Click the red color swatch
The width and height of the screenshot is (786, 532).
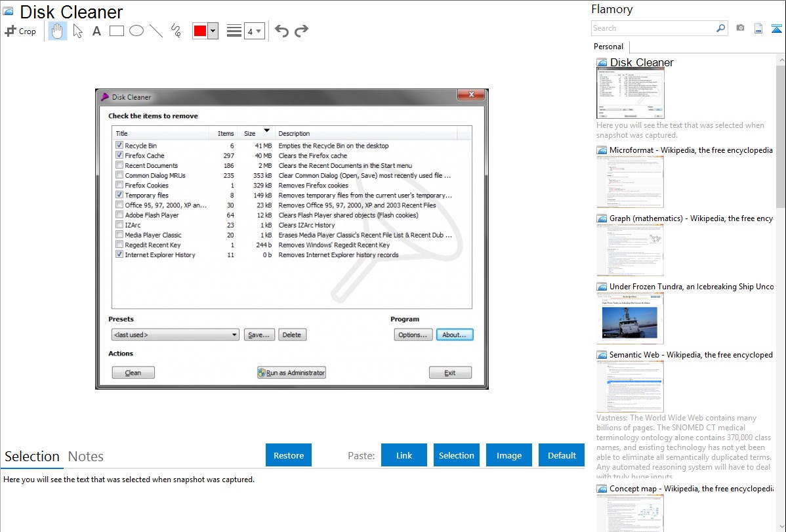point(200,31)
